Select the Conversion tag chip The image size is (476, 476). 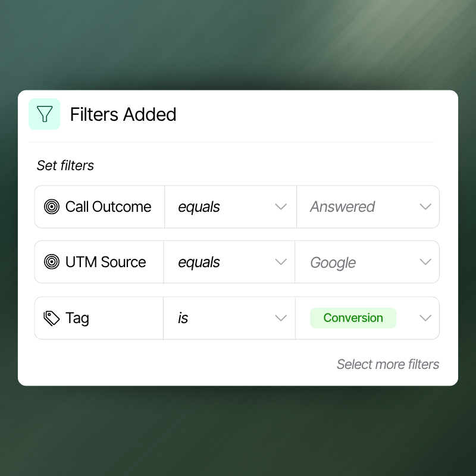click(353, 318)
